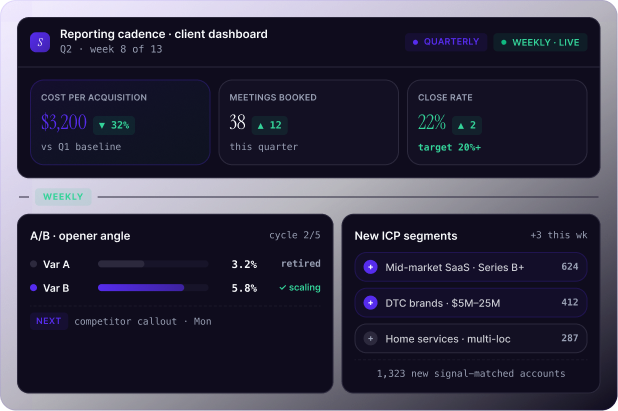Viewport: 618px width, 411px height.
Task: Switch to the Quarterly view pill
Action: [446, 42]
